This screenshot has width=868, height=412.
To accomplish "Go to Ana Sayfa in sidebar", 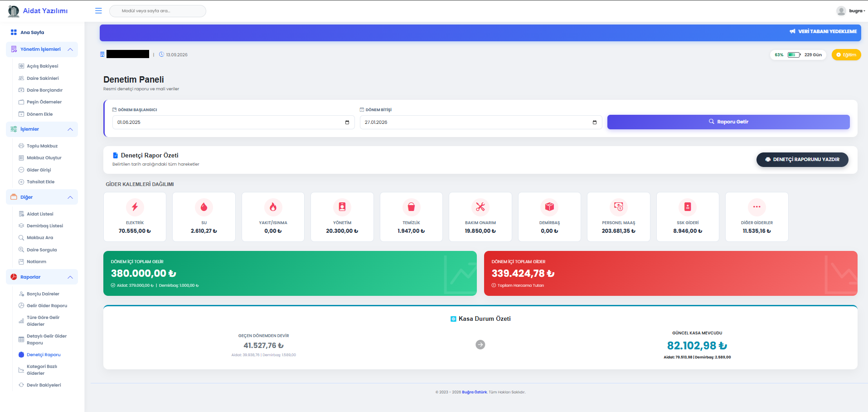I will coord(32,33).
